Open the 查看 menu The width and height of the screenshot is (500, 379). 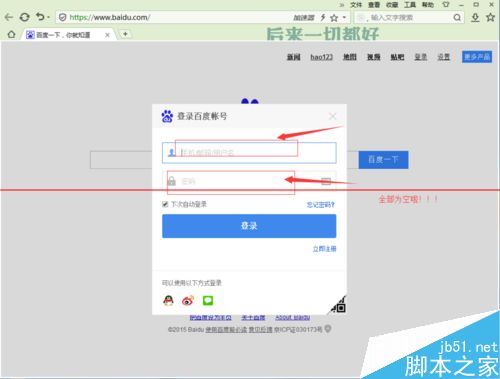[374, 5]
